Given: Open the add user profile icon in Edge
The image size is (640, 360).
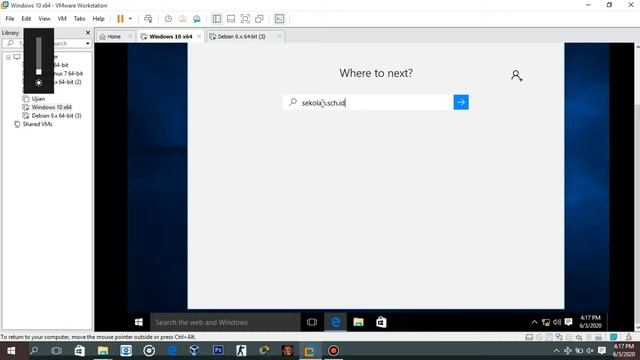Looking at the screenshot, I should [x=516, y=76].
